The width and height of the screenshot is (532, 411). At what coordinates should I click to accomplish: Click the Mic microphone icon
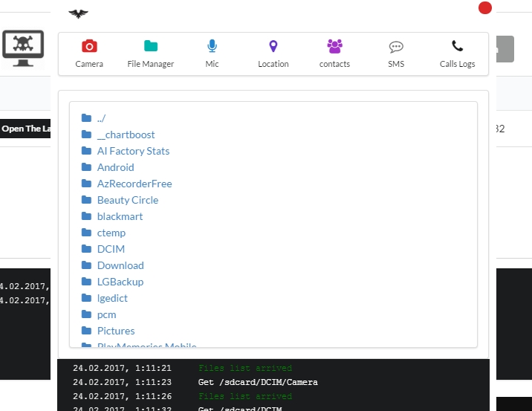point(213,46)
